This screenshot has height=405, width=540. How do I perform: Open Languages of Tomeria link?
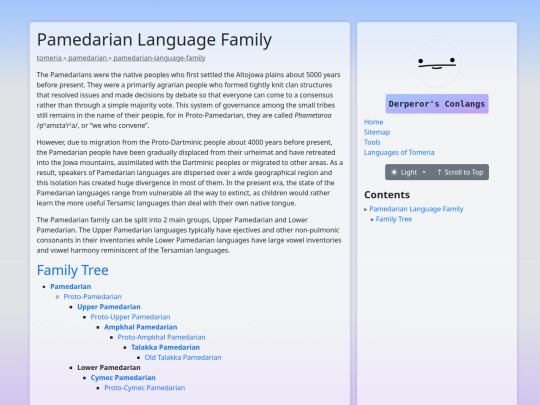point(399,152)
